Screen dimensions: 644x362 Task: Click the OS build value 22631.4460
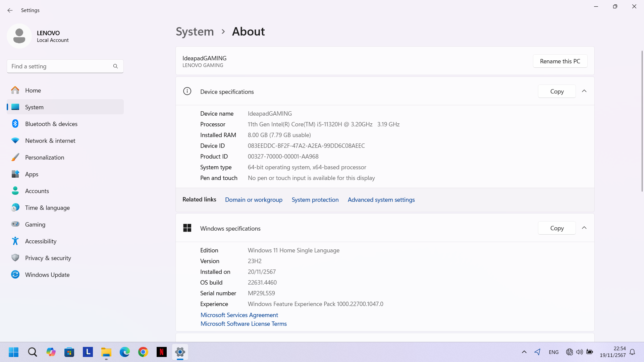[x=262, y=283]
